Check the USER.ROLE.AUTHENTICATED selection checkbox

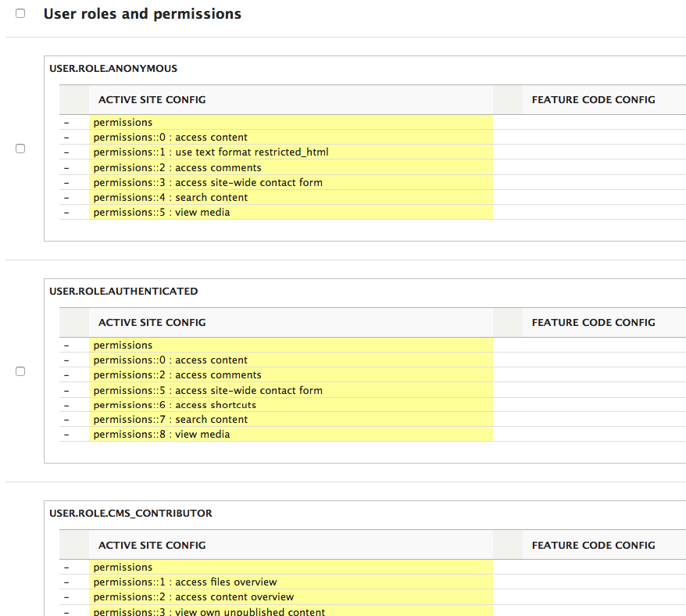click(x=20, y=371)
